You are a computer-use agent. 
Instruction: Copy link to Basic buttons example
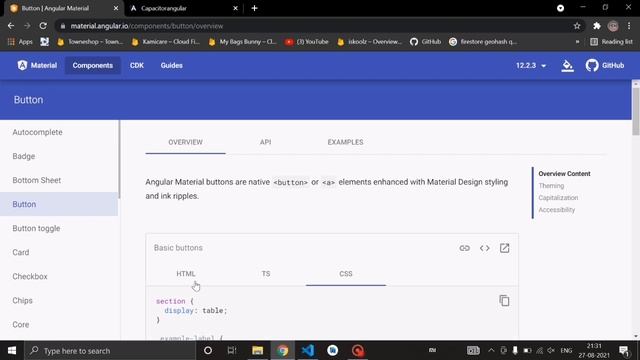pyautogui.click(x=464, y=248)
